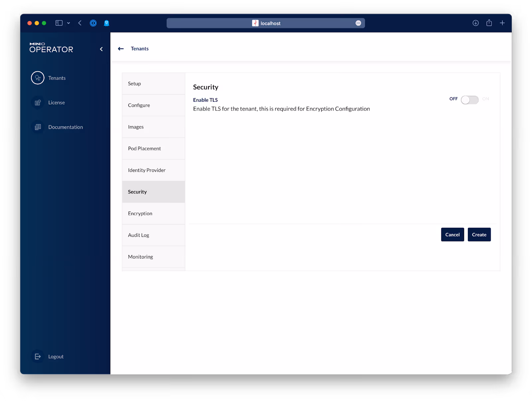This screenshot has width=532, height=401.
Task: Click the 1Password extension icon
Action: click(93, 23)
